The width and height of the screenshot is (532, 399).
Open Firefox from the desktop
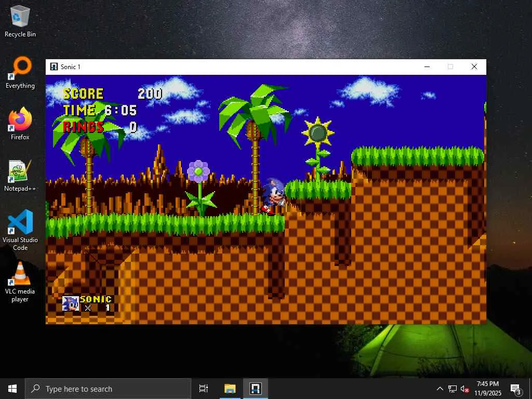(20, 124)
